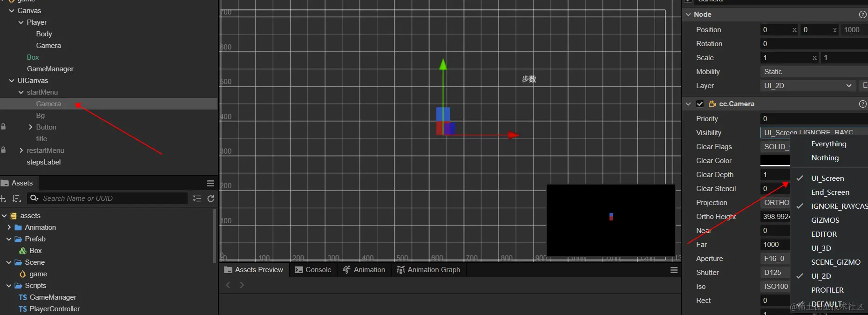
Task: Open the bottom panel hamburger menu
Action: [x=674, y=270]
